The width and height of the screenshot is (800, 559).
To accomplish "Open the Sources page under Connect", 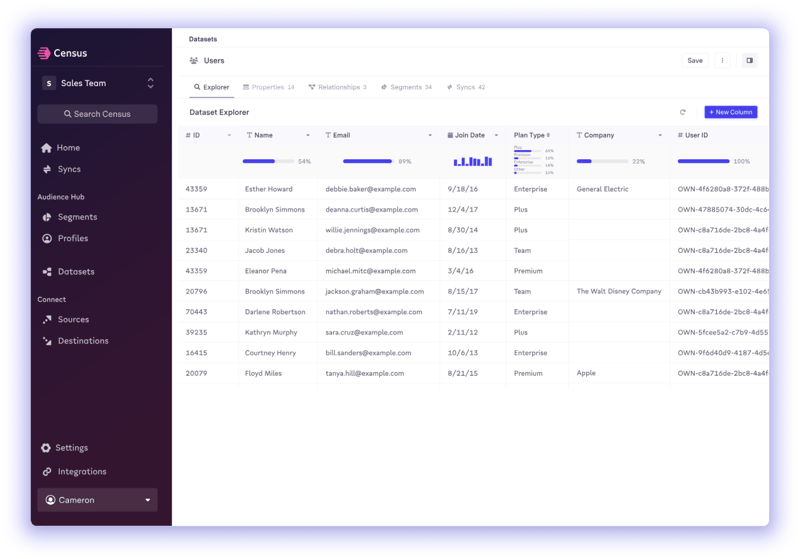I will (73, 320).
